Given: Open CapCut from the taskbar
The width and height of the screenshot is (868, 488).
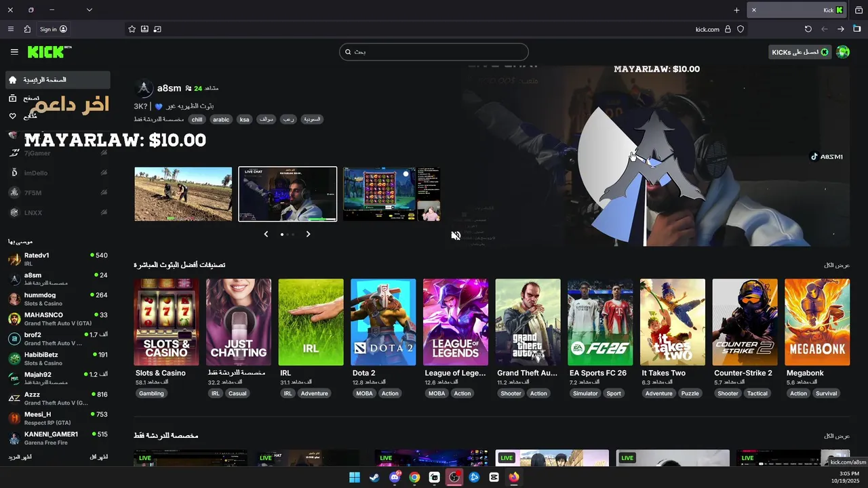Looking at the screenshot, I should (494, 477).
